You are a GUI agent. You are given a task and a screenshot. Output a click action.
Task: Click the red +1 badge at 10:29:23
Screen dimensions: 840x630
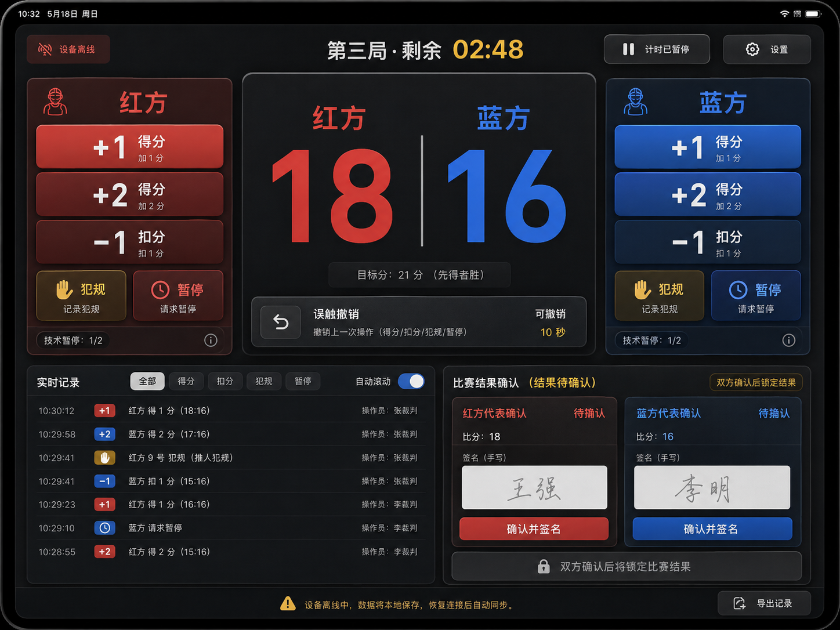pos(104,504)
